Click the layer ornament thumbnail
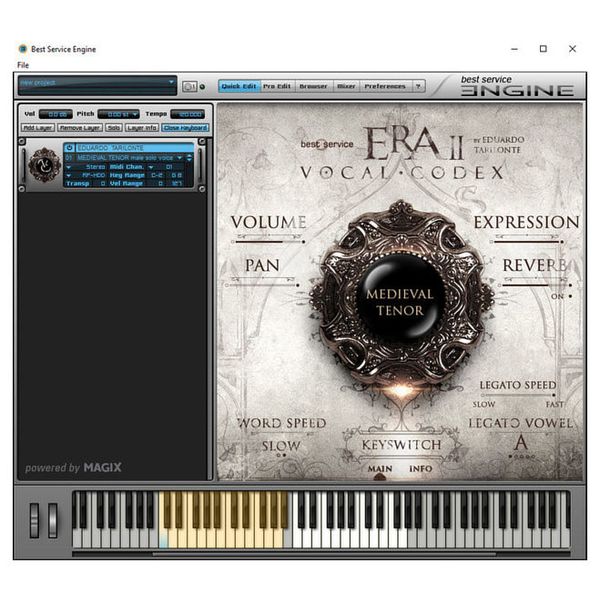This screenshot has width=600, height=600. click(x=44, y=165)
